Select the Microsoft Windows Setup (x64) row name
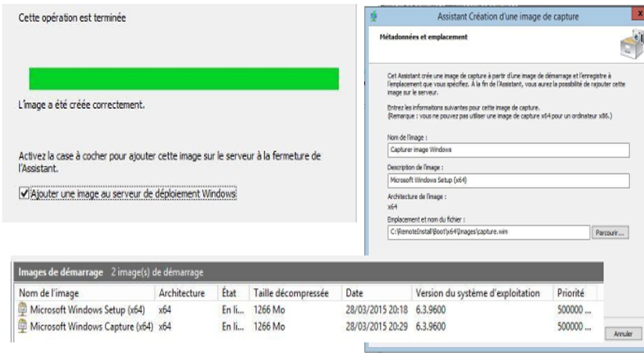 pos(88,309)
